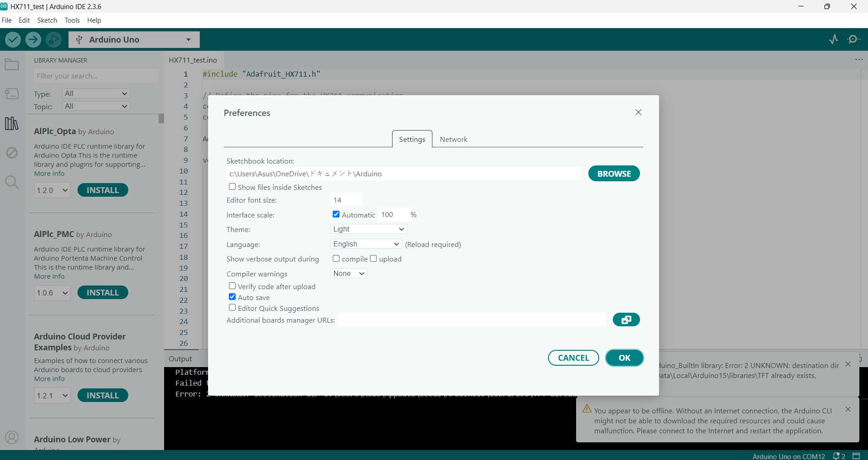Screen dimensions: 868x460
Task: Open More info for AIPlc_PMC
Action: [49, 276]
